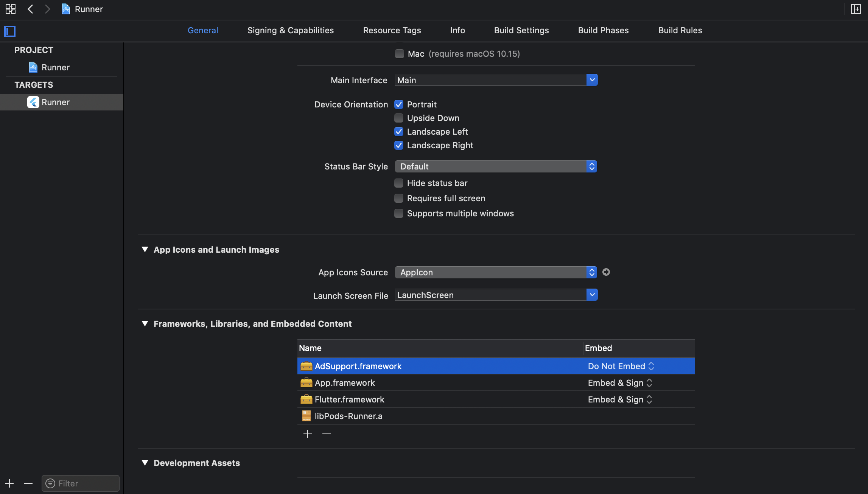Open the Resource Tags tab
This screenshot has height=494, width=868.
pos(392,30)
